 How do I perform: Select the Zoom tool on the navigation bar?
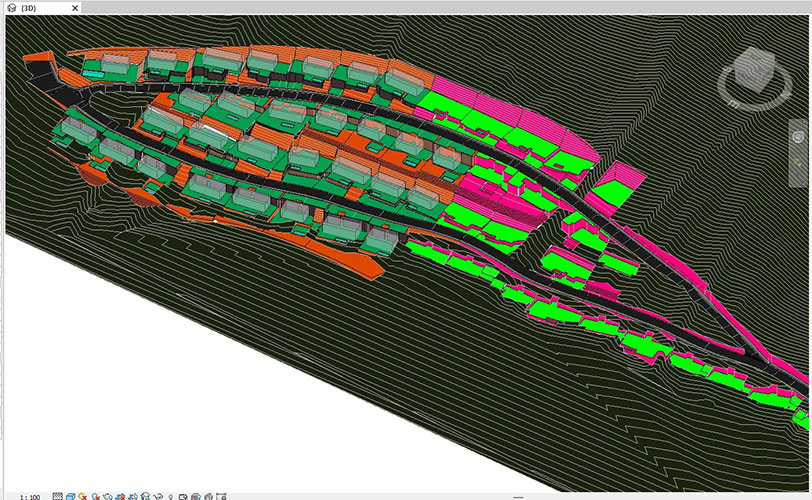tap(799, 163)
